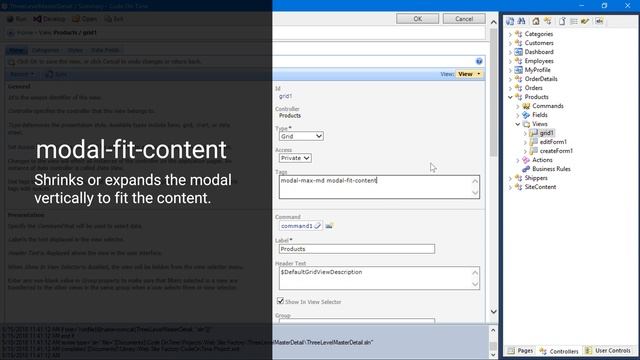Open the Type dropdown showing Grid
Image resolution: width=640 pixels, height=360 pixels.
[301, 136]
